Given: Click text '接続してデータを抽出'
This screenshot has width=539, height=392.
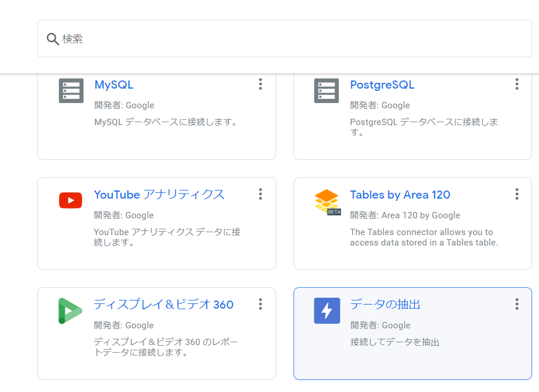Looking at the screenshot, I should tap(395, 342).
